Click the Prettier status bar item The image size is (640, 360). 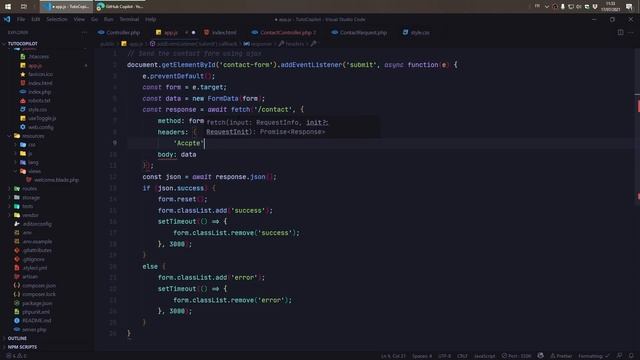pyautogui.click(x=561, y=356)
